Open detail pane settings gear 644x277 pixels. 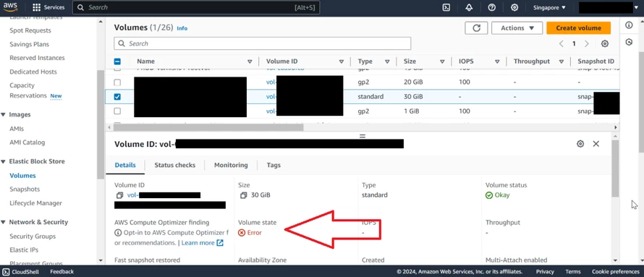(580, 144)
